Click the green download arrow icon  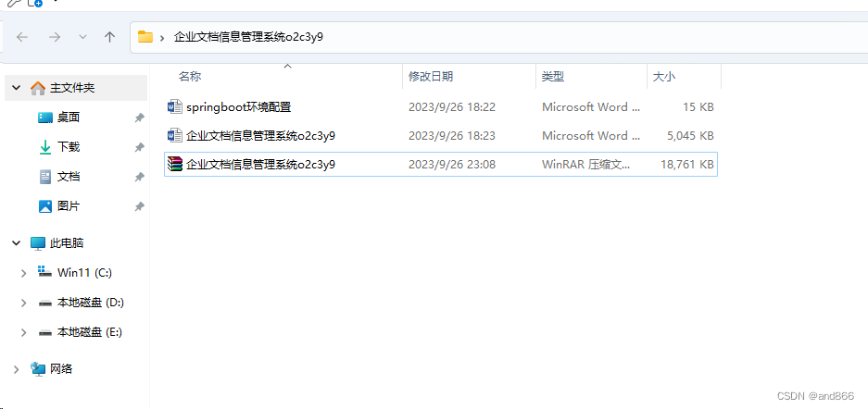44,147
